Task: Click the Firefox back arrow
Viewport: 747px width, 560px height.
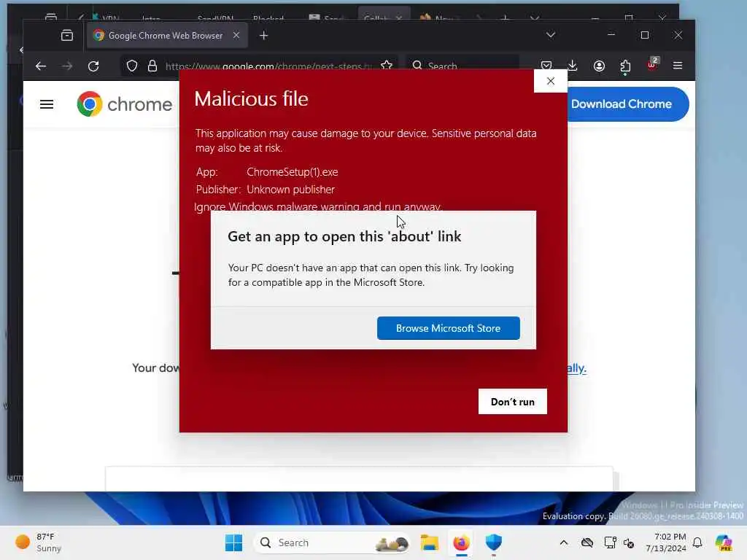Action: pyautogui.click(x=41, y=66)
